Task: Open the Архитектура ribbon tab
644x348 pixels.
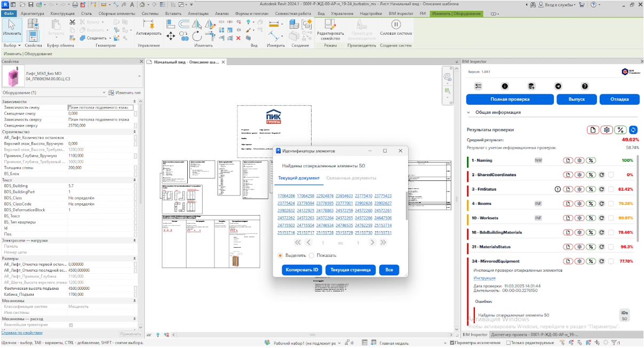Action: click(32, 13)
